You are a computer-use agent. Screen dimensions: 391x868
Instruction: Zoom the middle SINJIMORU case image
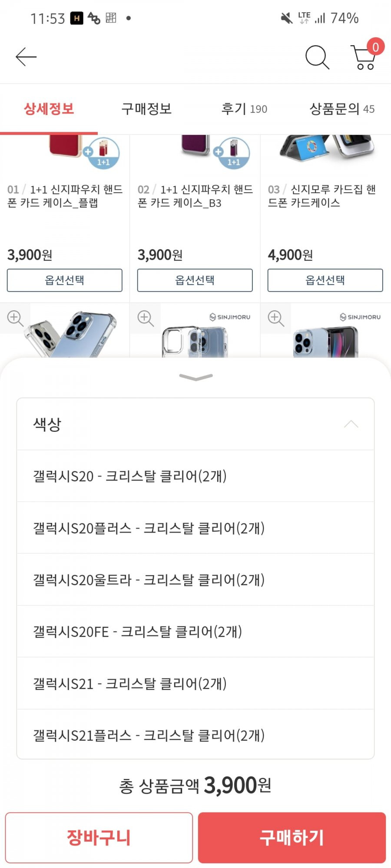(x=145, y=318)
